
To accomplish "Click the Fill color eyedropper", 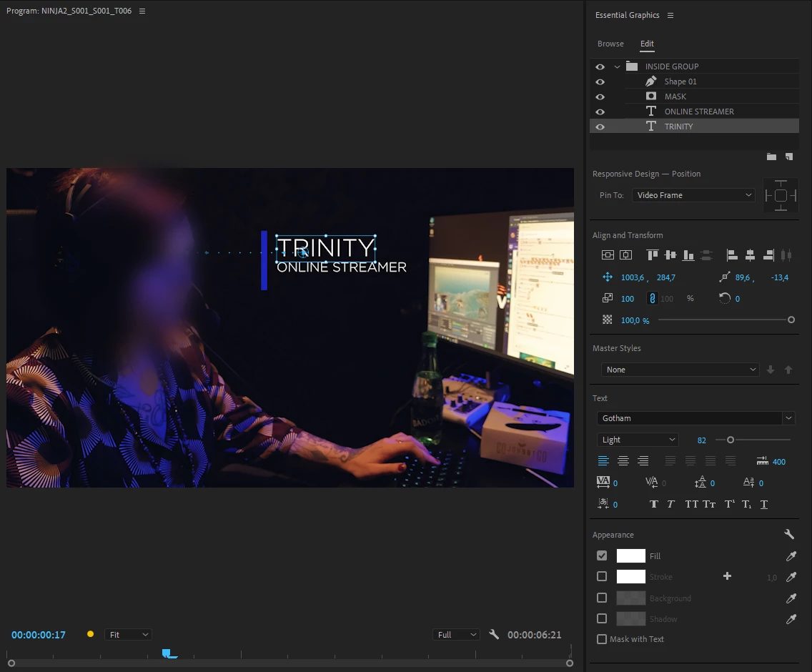I will (791, 556).
